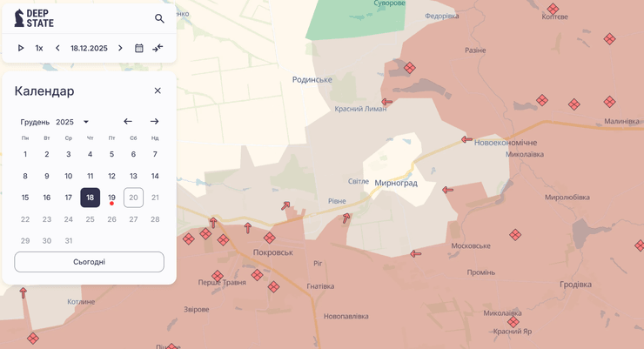
Task: Click the Сьогодні button
Action: pos(89,262)
